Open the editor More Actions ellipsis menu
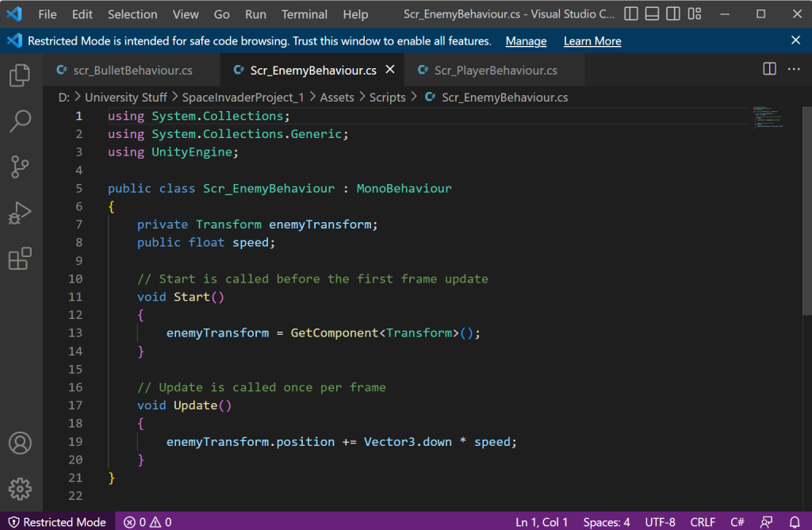The image size is (812, 530). click(794, 70)
